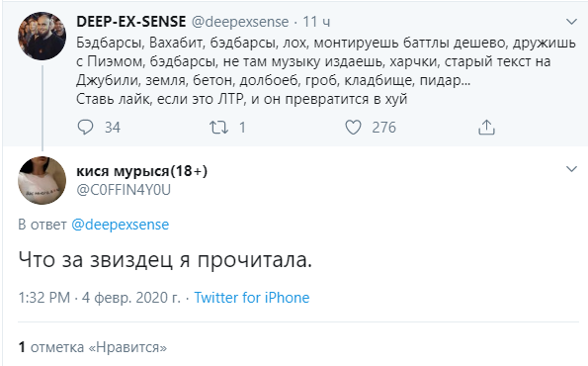This screenshot has width=588, height=366.
Task: Click the share icon on the top tweet
Action: tap(486, 128)
